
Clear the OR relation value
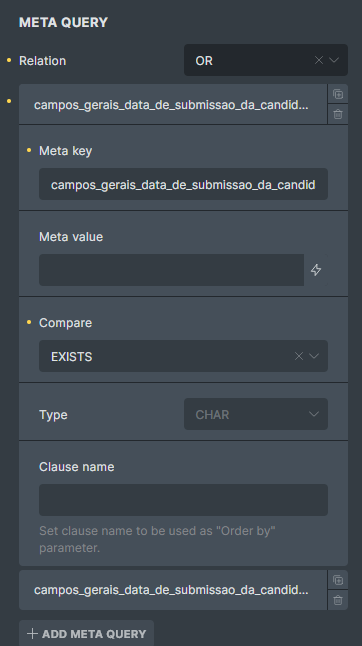319,60
